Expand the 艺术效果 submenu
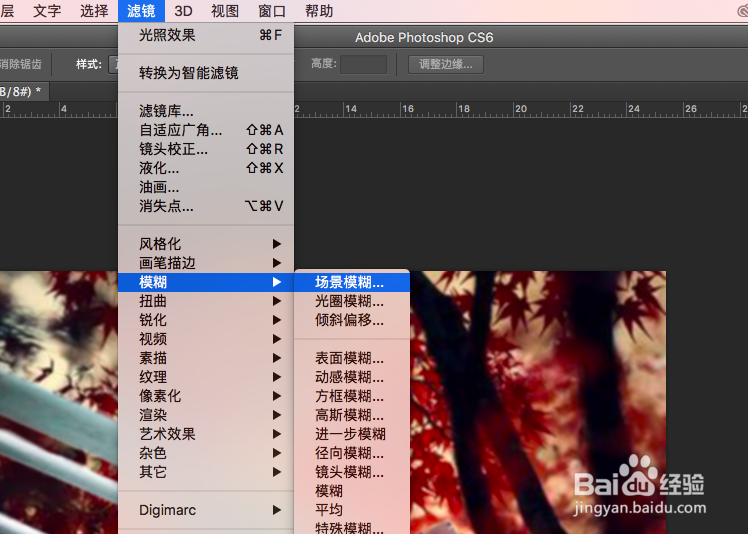The height and width of the screenshot is (534, 748). pyautogui.click(x=206, y=434)
